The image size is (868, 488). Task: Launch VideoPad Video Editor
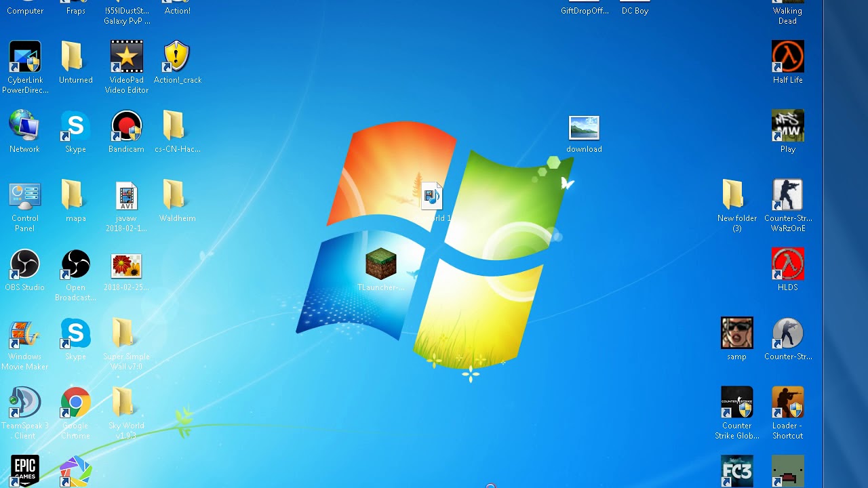(x=127, y=57)
